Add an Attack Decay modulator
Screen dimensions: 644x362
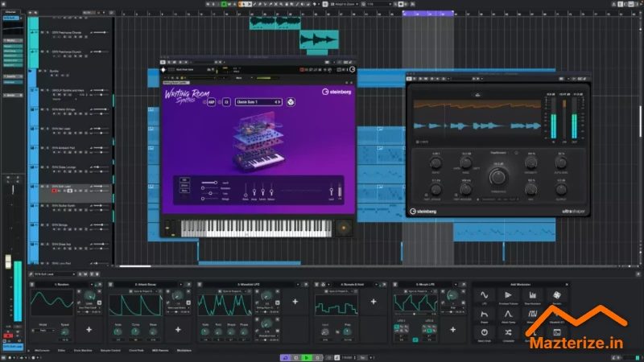tap(508, 315)
